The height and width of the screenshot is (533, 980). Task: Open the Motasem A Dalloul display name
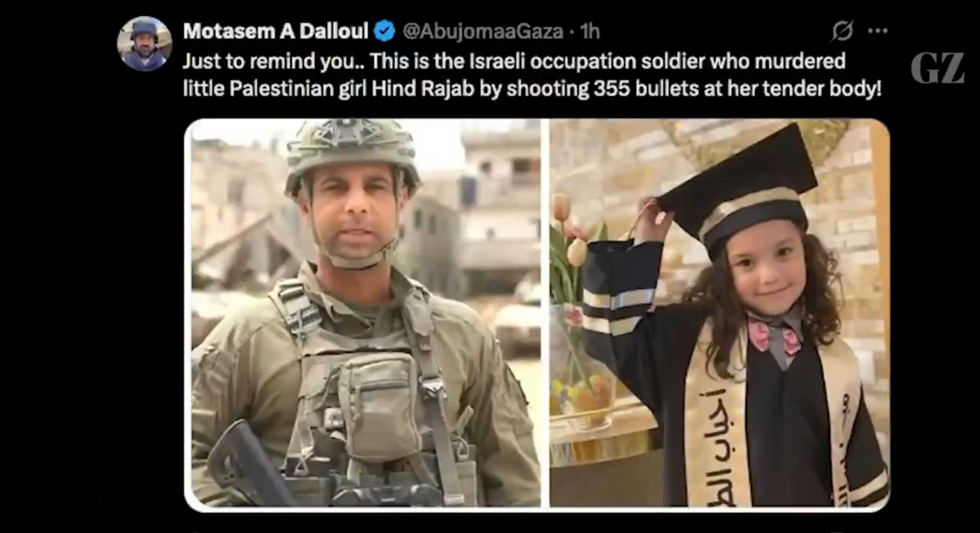275,32
